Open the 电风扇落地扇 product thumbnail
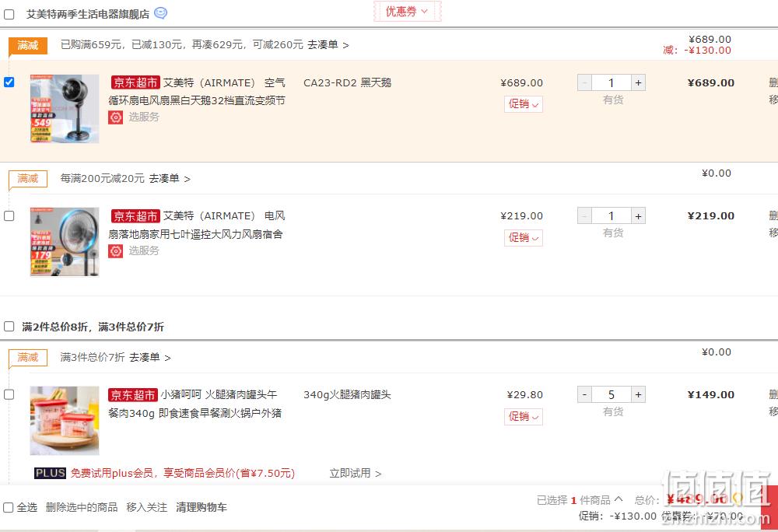 [x=65, y=242]
